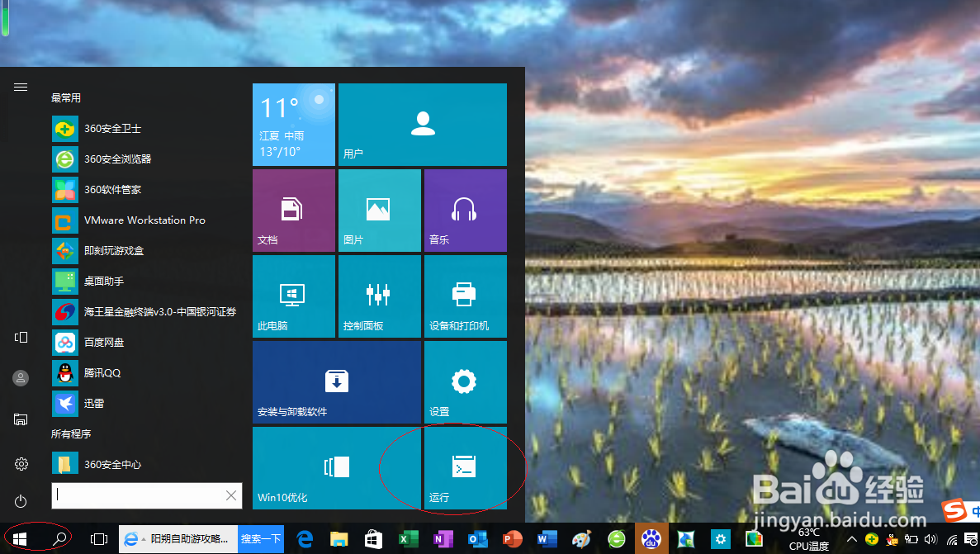Open the weather tile showing 11°

(294, 125)
